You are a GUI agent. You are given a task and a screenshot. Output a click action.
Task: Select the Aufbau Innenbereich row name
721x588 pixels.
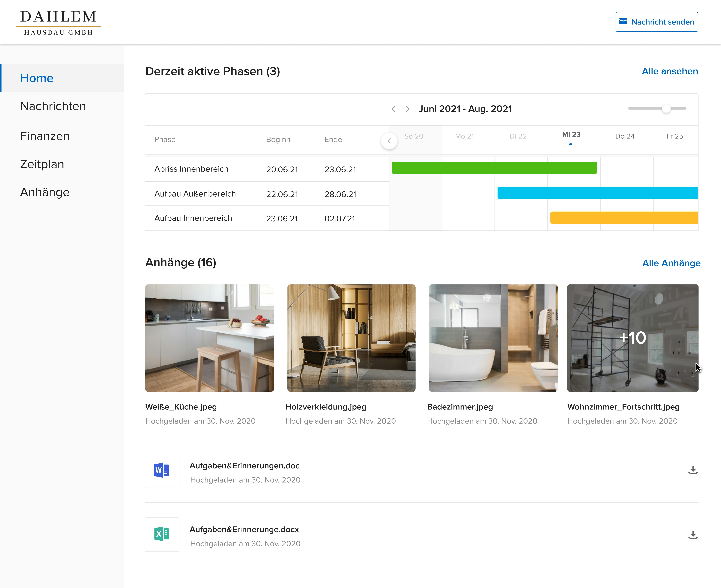click(x=193, y=218)
